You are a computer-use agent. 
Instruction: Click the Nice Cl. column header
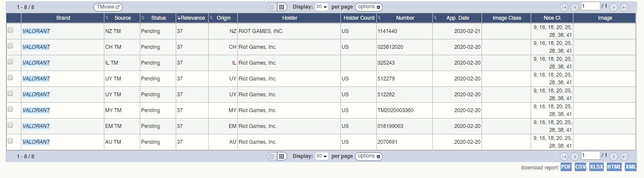click(x=552, y=18)
